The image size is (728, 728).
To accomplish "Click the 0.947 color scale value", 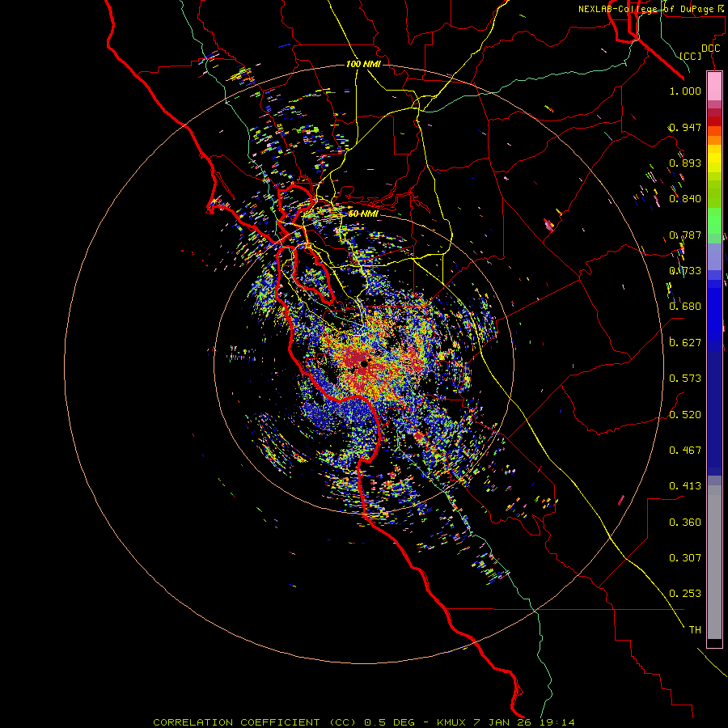I will (685, 127).
